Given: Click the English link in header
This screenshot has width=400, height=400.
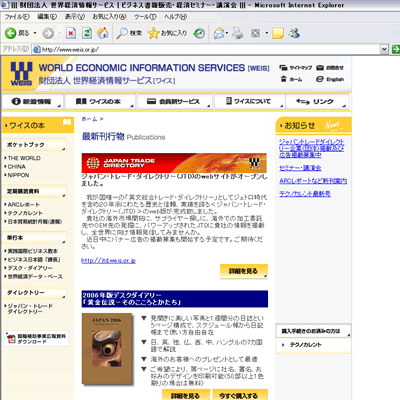Looking at the screenshot, I should click(x=330, y=79).
